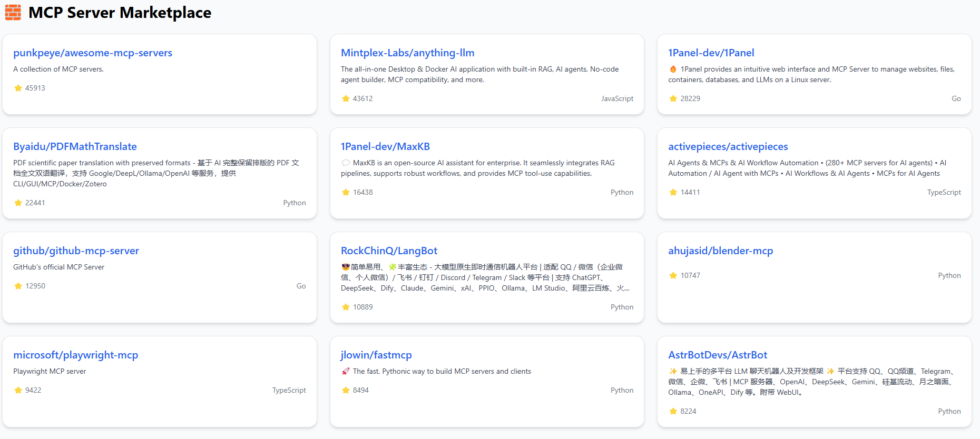Click the star icon on AstrBotDevs/AstrBot card
The height and width of the screenshot is (439, 980).
pyautogui.click(x=673, y=411)
